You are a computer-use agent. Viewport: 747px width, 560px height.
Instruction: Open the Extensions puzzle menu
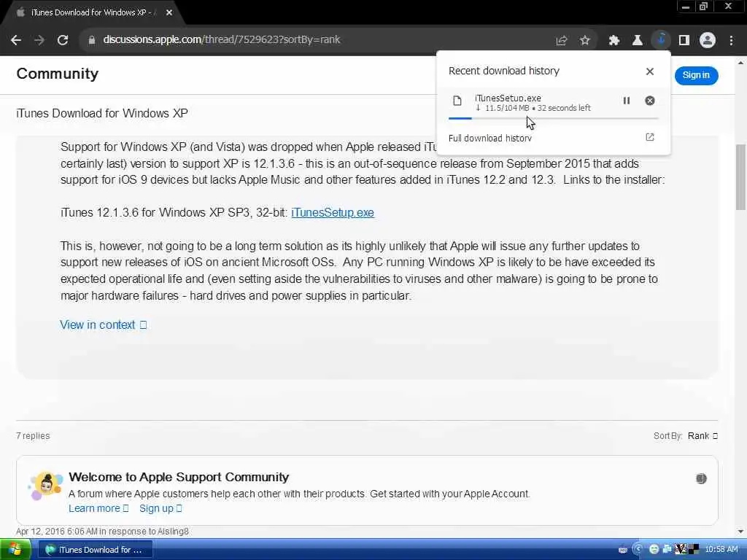614,41
